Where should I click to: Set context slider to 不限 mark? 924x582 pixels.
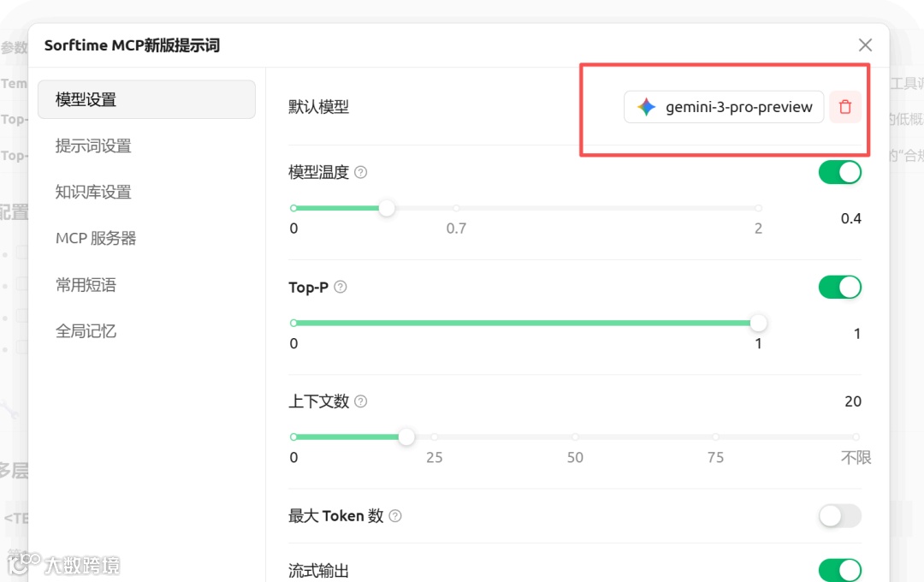tap(856, 437)
